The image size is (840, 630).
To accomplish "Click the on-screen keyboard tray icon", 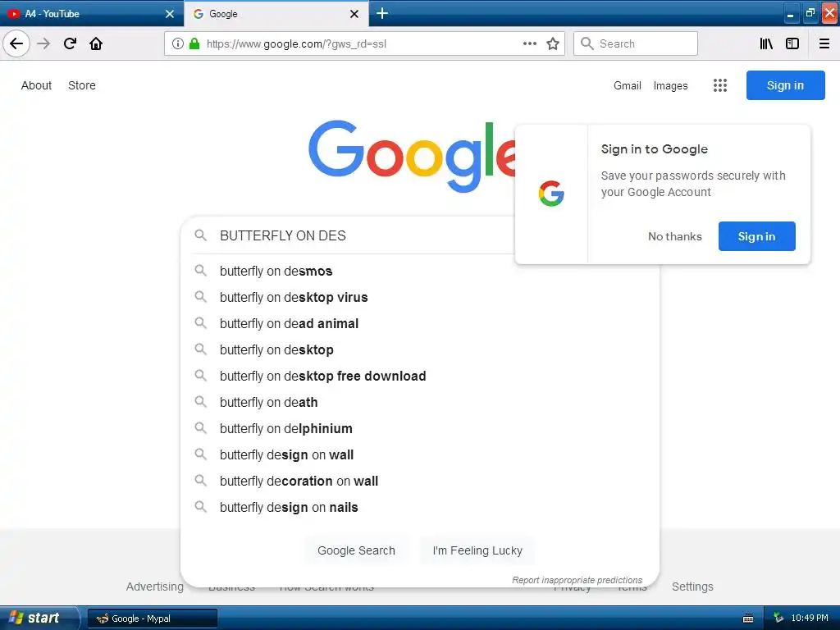I will [748, 619].
